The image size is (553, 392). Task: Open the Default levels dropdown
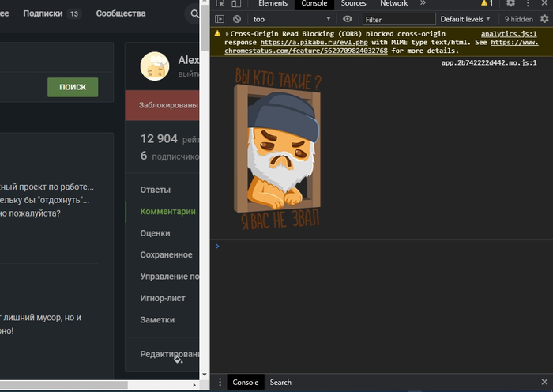(465, 19)
